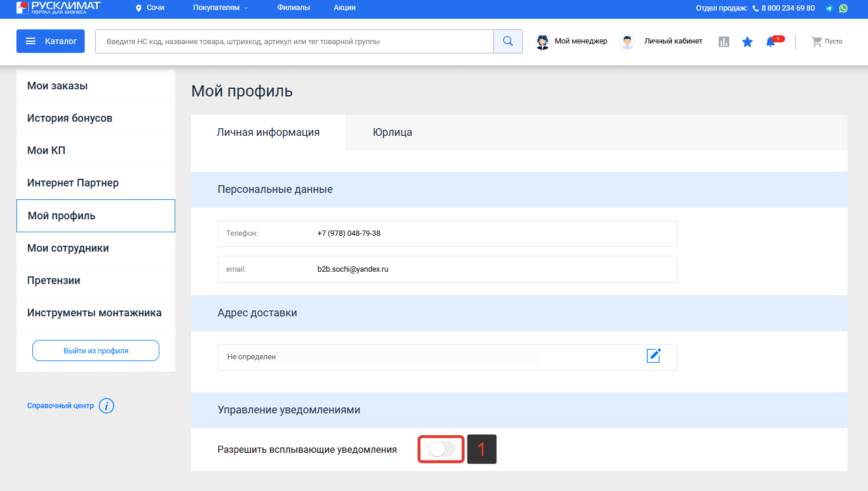Click the Персональные данные heading
Image resolution: width=868 pixels, height=491 pixels.
(x=275, y=189)
